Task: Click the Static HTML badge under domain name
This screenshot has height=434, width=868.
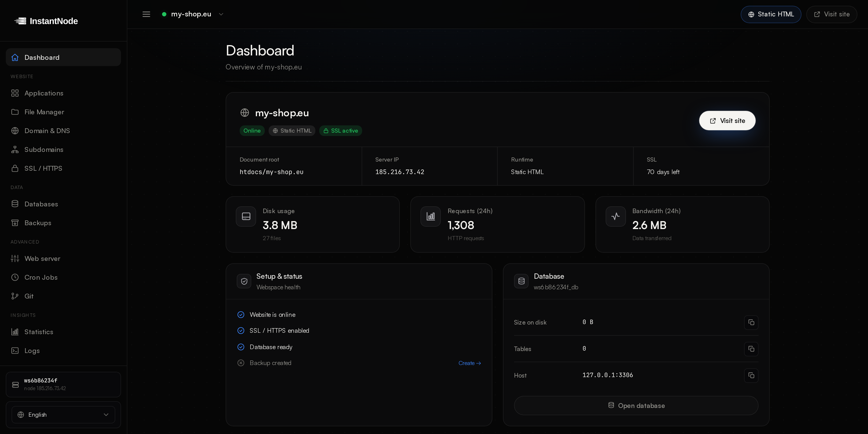Action: point(292,131)
